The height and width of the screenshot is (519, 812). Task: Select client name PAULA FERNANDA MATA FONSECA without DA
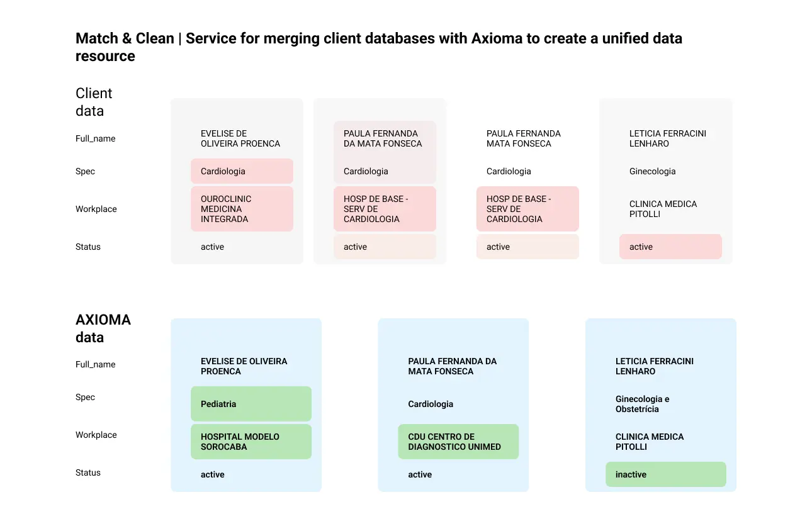coord(524,138)
